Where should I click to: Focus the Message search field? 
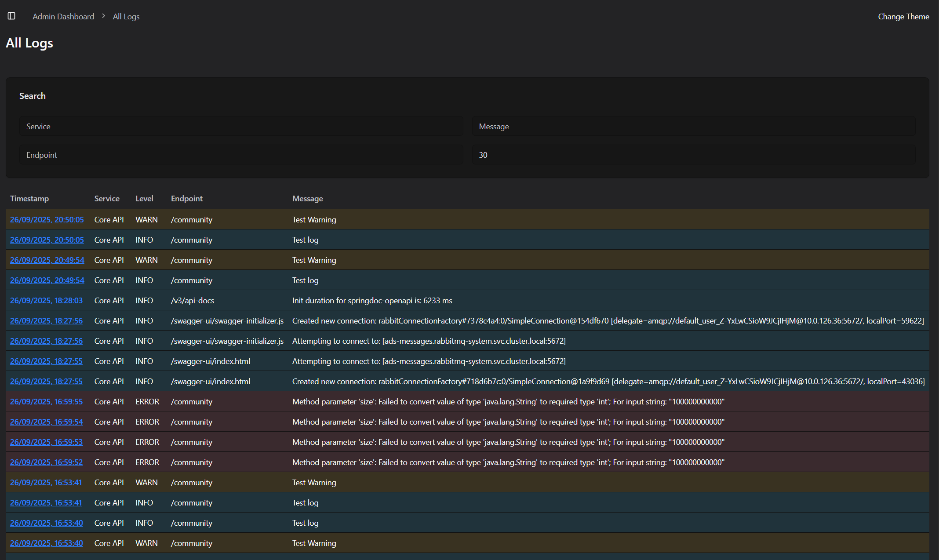coord(693,127)
